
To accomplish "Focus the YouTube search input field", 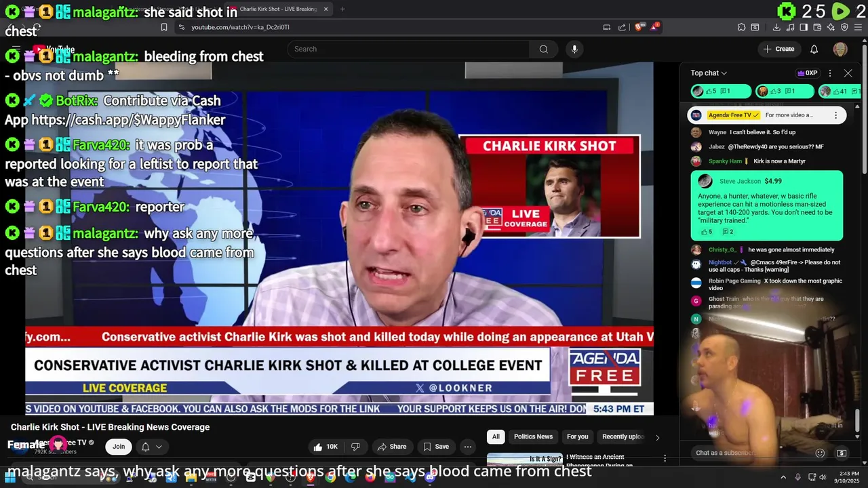I will coord(408,49).
